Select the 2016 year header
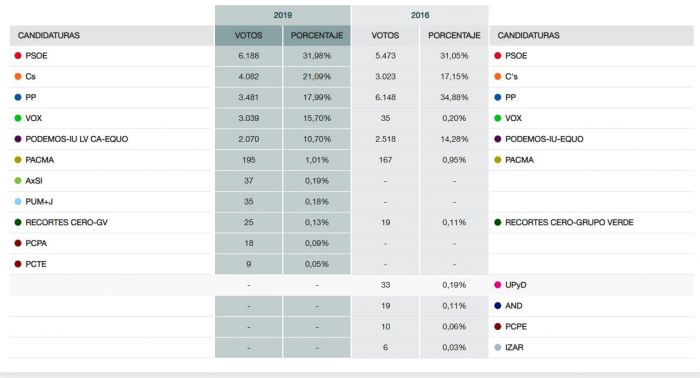This screenshot has height=378, width=700. pos(420,15)
